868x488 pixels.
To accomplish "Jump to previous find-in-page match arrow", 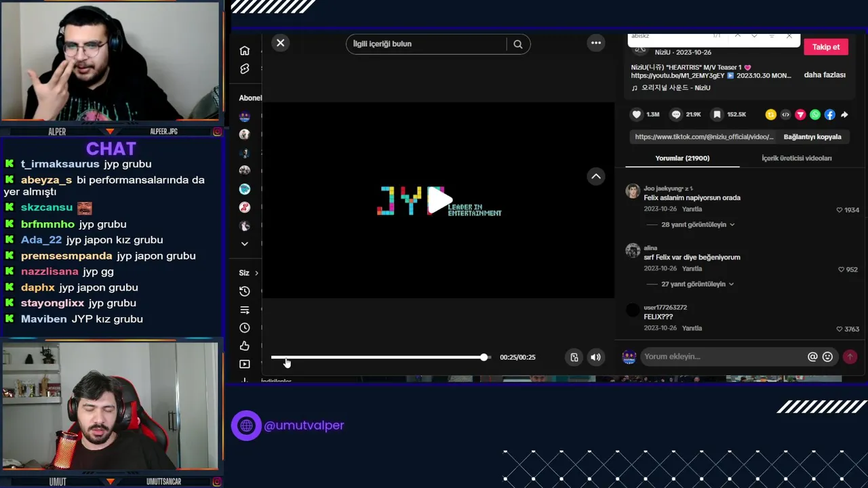I will click(737, 36).
